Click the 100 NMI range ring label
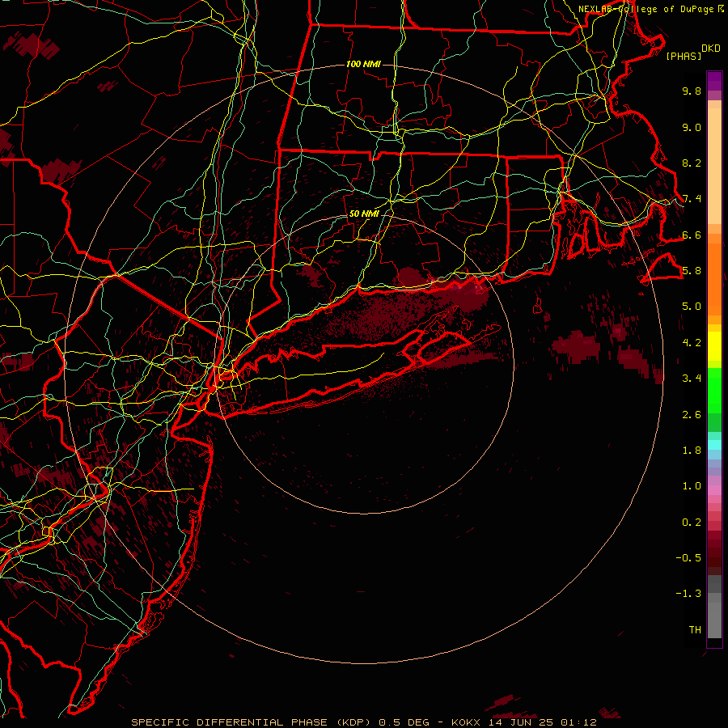This screenshot has height=728, width=728. tap(363, 64)
